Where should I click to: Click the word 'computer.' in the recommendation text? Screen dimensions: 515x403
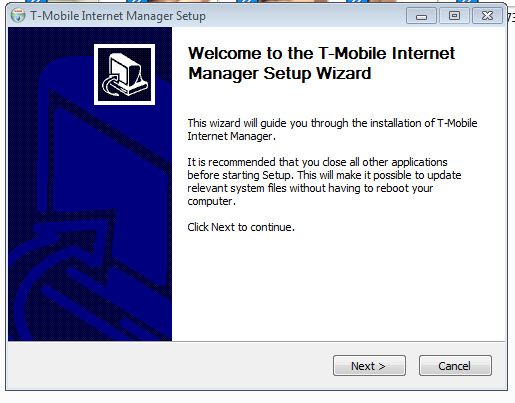click(x=211, y=202)
